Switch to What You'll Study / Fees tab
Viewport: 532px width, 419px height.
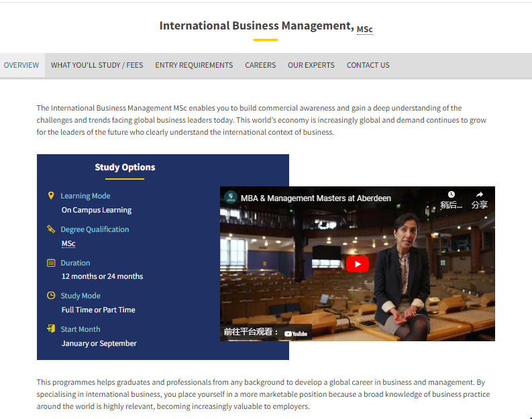pos(97,65)
